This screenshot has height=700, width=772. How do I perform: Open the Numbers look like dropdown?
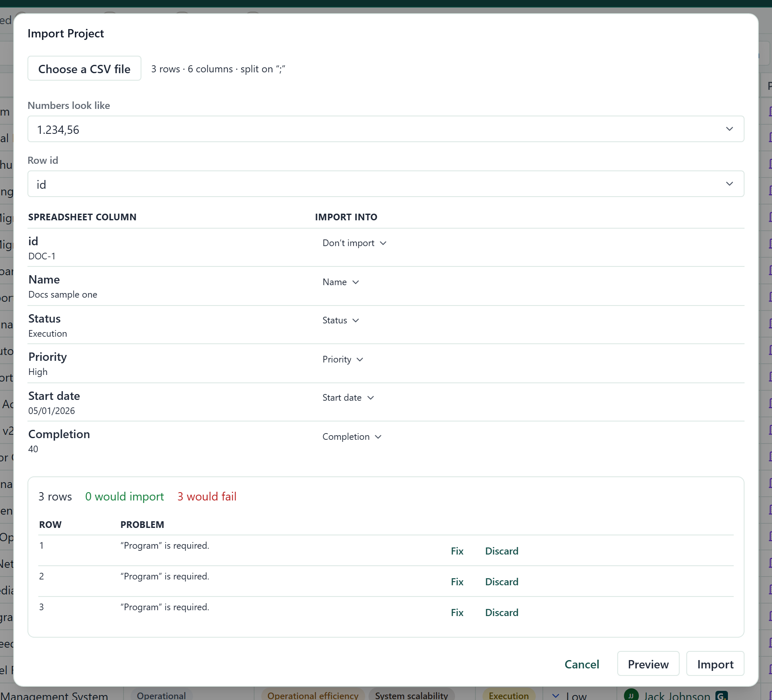386,129
